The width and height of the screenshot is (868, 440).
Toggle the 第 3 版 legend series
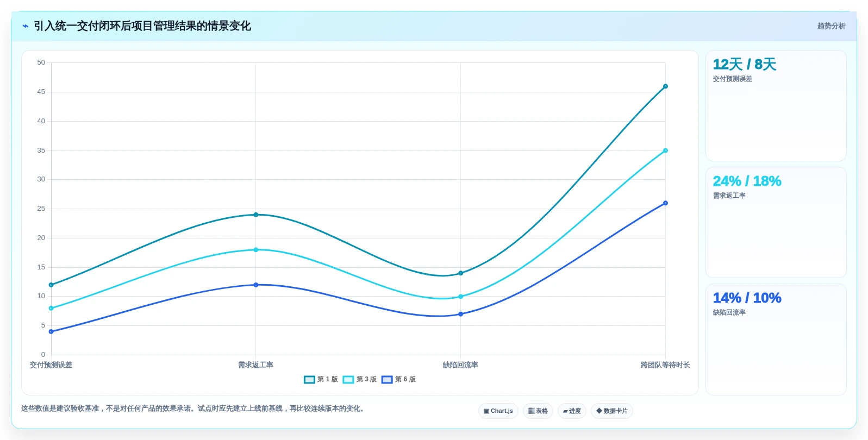click(360, 379)
